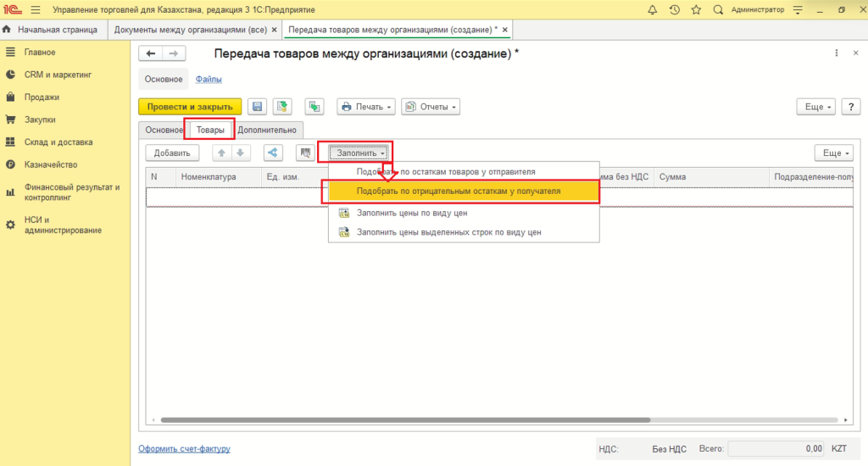The height and width of the screenshot is (466, 868).
Task: Open the service settings icon beside Администратор
Action: pos(798,10)
